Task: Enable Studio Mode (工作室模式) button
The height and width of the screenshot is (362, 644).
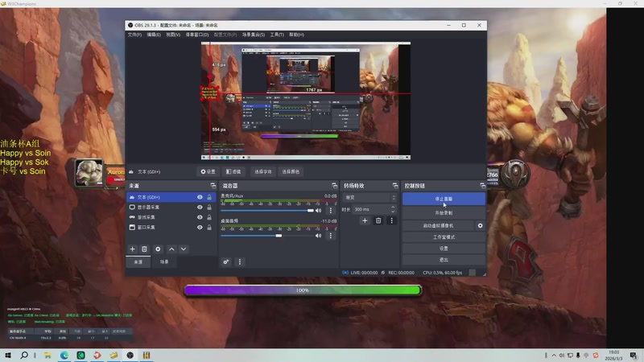Action: (x=444, y=237)
